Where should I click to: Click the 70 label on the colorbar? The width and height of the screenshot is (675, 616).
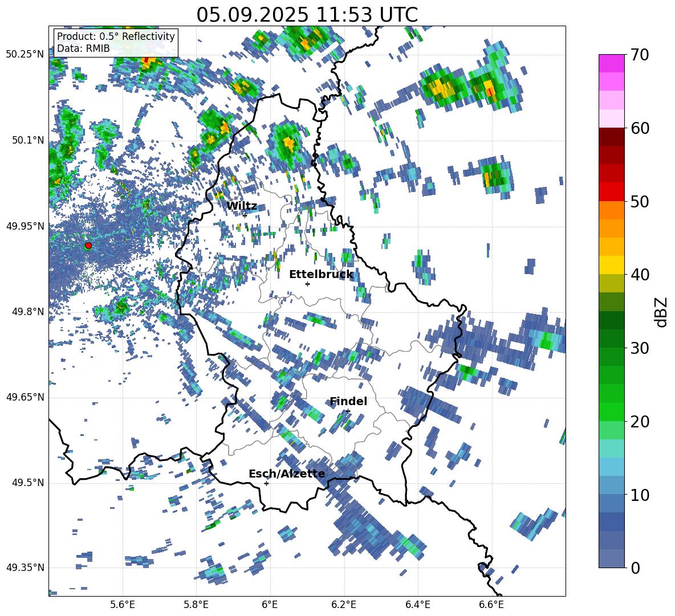pyautogui.click(x=639, y=55)
